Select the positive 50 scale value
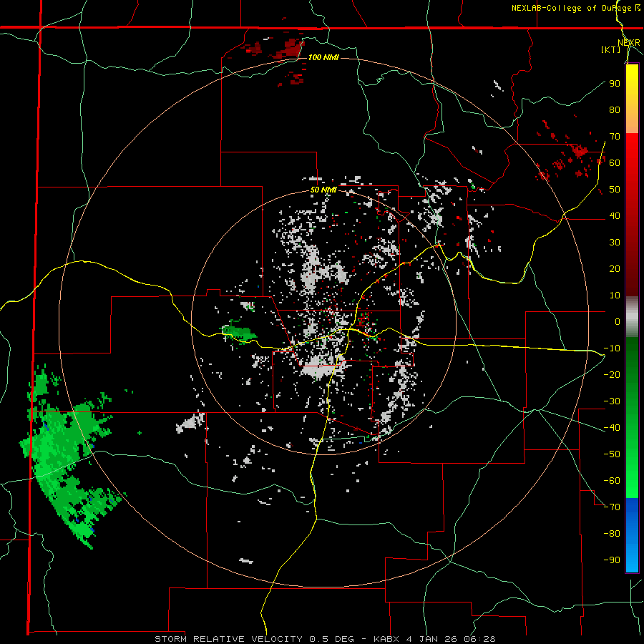Viewport: 644px width, 644px height. pyautogui.click(x=615, y=190)
